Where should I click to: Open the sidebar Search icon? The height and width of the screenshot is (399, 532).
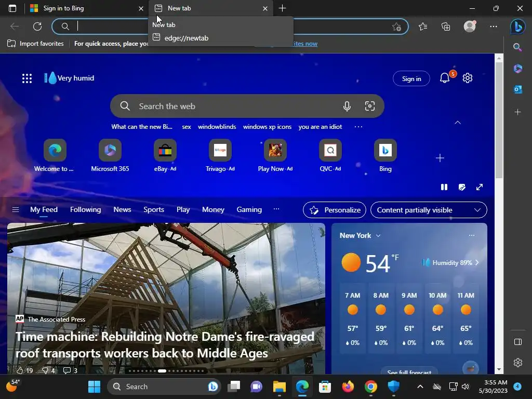pos(517,47)
